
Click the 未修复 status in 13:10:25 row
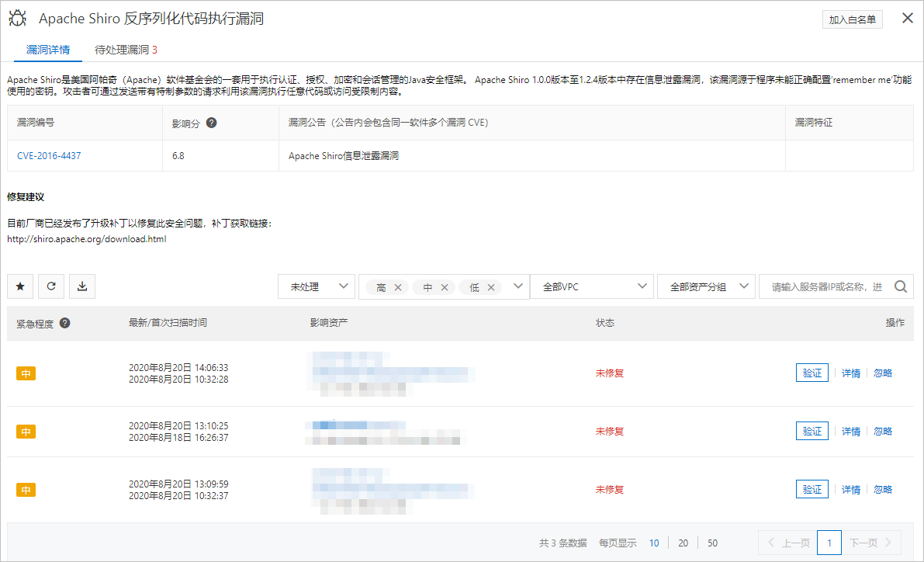[609, 432]
